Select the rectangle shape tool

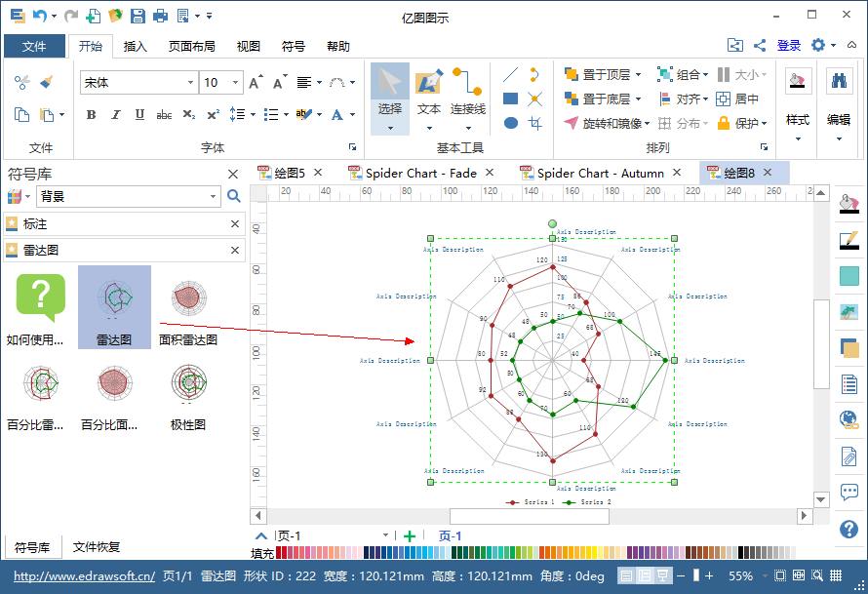pos(510,99)
